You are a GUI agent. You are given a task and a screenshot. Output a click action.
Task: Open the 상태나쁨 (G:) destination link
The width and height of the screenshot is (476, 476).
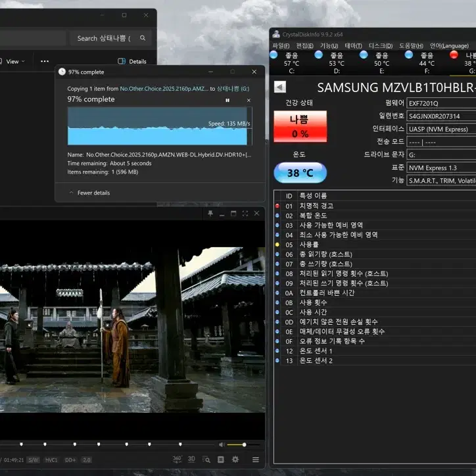click(233, 89)
